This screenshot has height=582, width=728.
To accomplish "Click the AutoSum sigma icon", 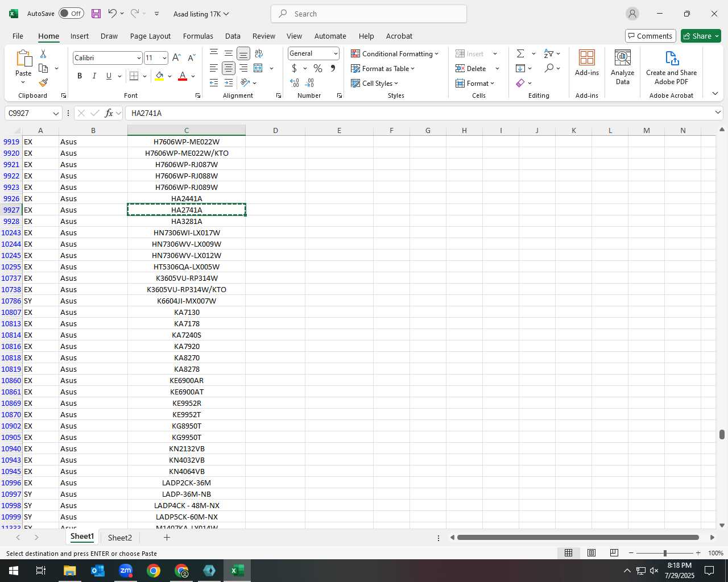I will 520,53.
